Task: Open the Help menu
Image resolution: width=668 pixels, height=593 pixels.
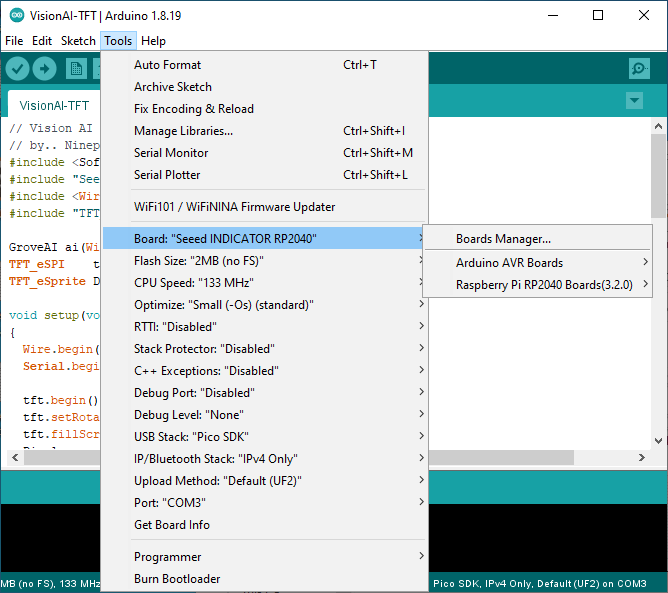Action: [x=153, y=41]
